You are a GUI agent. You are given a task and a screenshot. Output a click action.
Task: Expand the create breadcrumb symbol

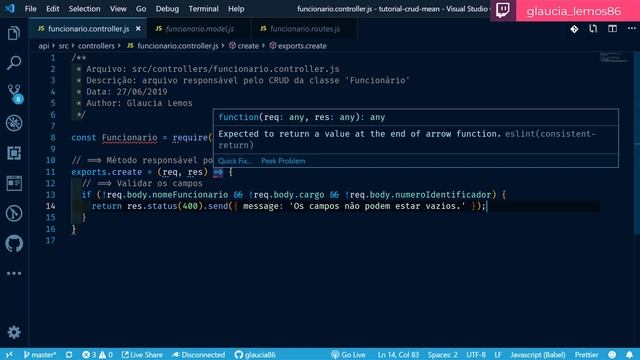click(x=244, y=46)
